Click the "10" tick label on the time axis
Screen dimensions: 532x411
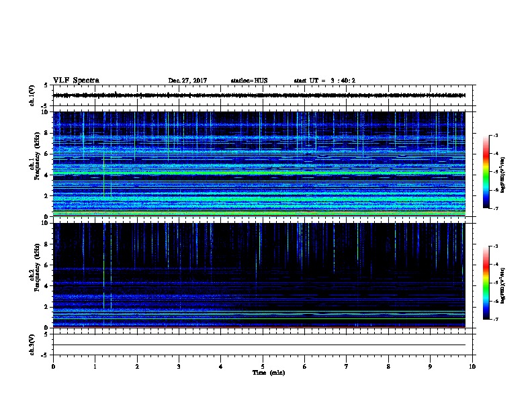472,366
